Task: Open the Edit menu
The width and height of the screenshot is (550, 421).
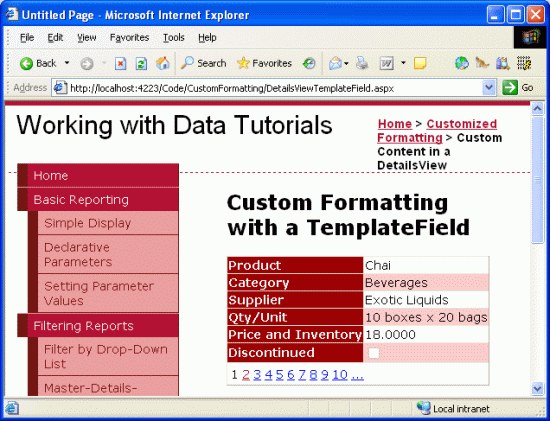Action: point(55,38)
